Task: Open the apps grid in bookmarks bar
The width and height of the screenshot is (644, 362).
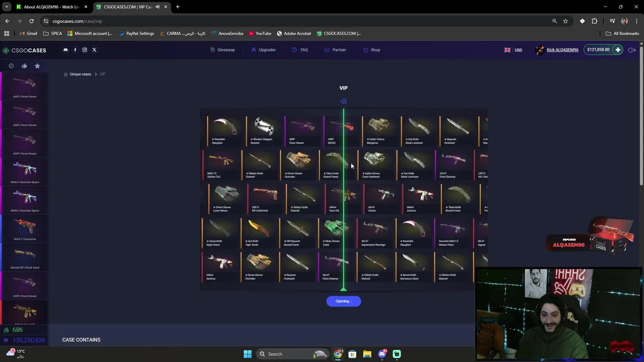Action: click(7, 33)
